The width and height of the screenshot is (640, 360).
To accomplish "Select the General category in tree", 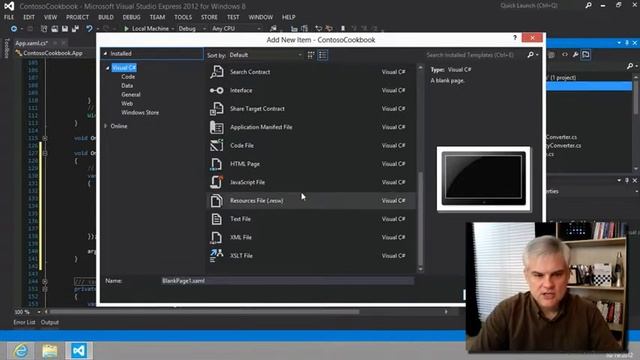I will point(131,95).
